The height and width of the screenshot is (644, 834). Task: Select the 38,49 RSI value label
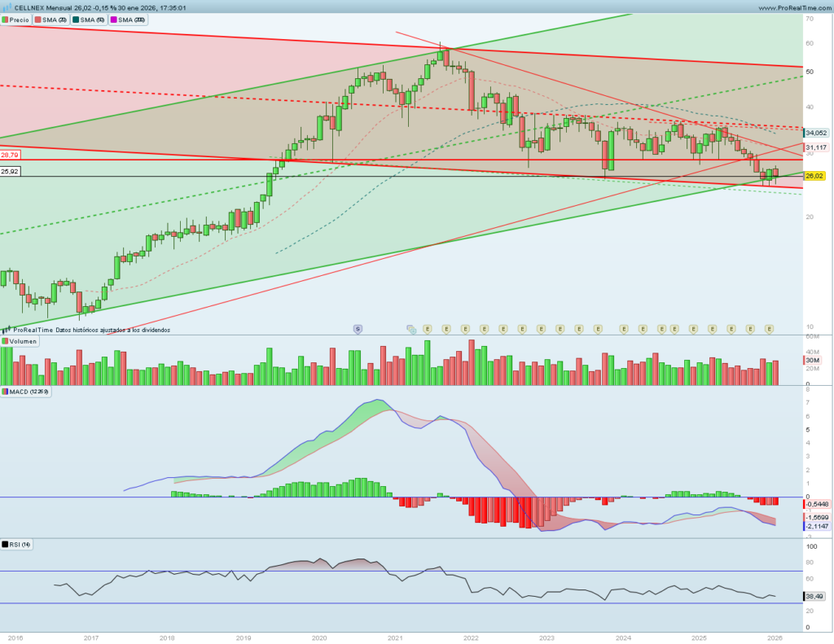pyautogui.click(x=814, y=596)
